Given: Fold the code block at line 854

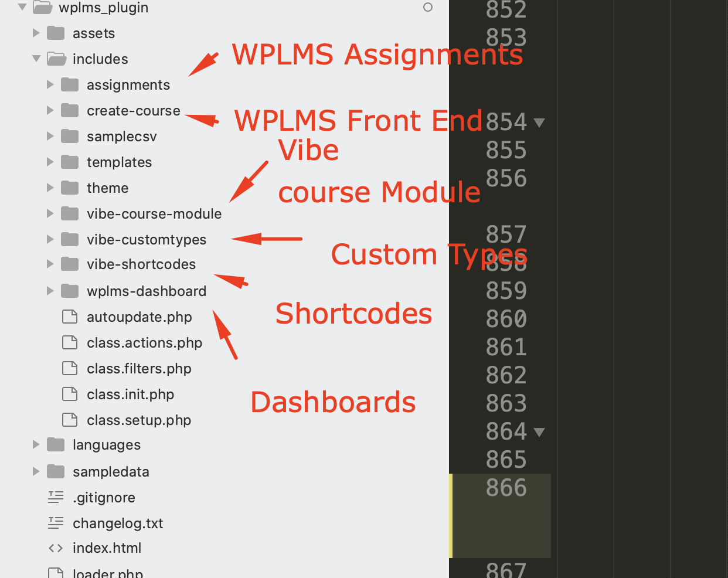Looking at the screenshot, I should pyautogui.click(x=539, y=123).
